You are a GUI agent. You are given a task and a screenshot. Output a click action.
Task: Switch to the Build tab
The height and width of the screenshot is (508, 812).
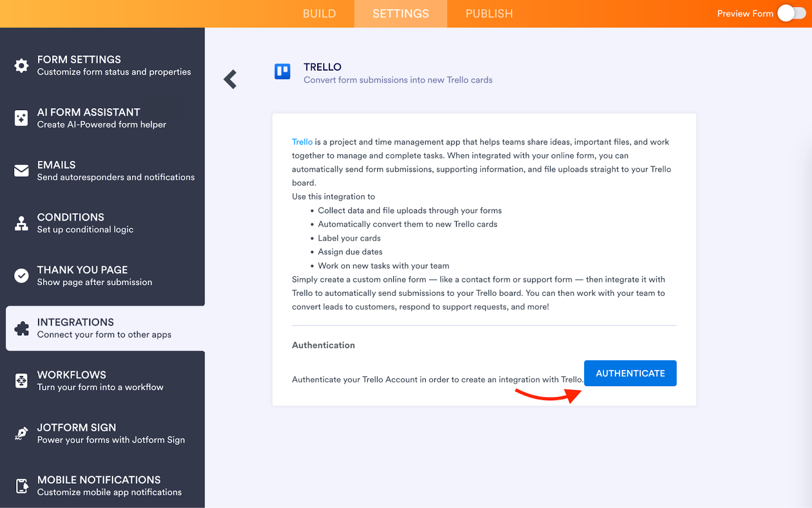point(319,14)
